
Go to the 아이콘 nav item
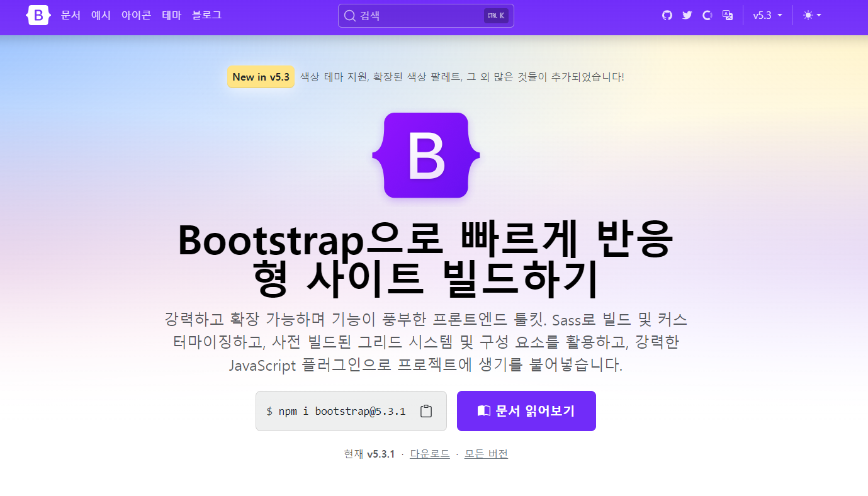coord(136,15)
